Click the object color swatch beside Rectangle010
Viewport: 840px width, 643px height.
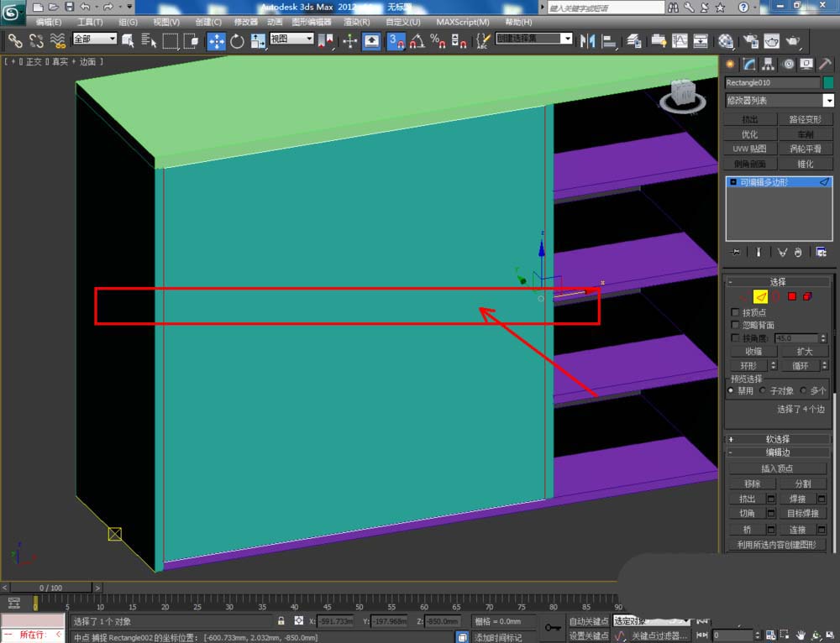coord(828,82)
